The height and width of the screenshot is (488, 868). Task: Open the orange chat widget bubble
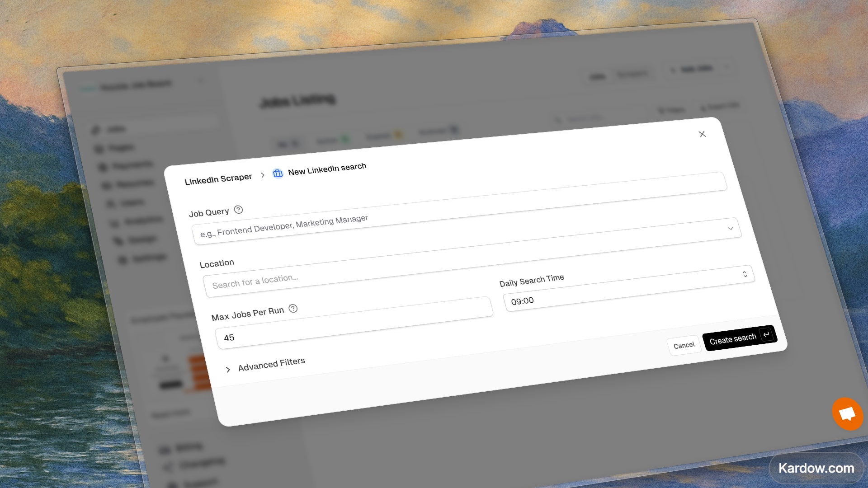847,413
